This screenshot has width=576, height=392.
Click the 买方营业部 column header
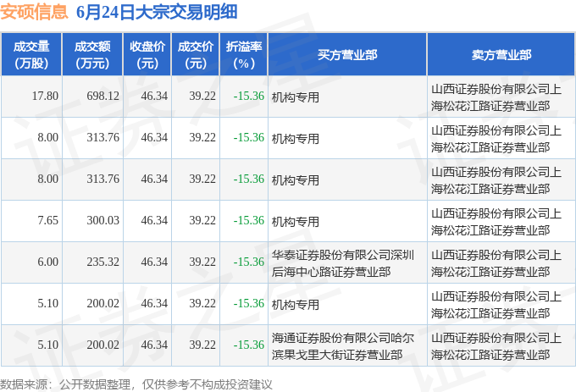(347, 55)
